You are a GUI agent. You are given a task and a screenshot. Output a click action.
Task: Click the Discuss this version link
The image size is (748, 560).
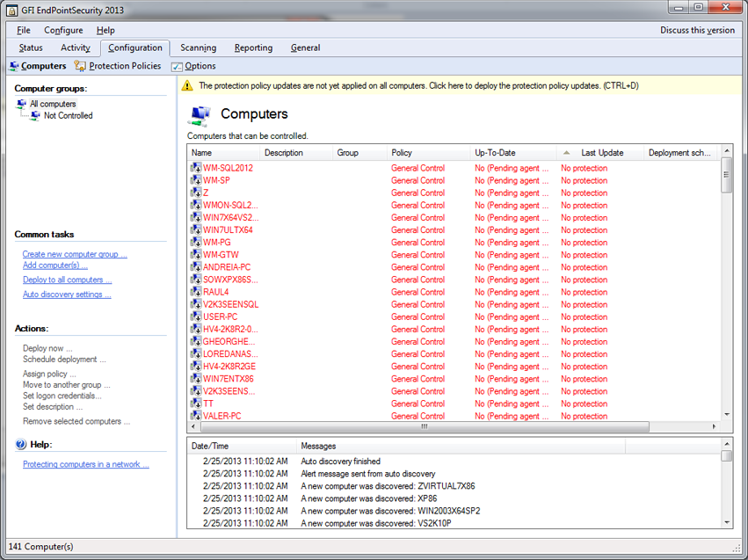click(697, 30)
